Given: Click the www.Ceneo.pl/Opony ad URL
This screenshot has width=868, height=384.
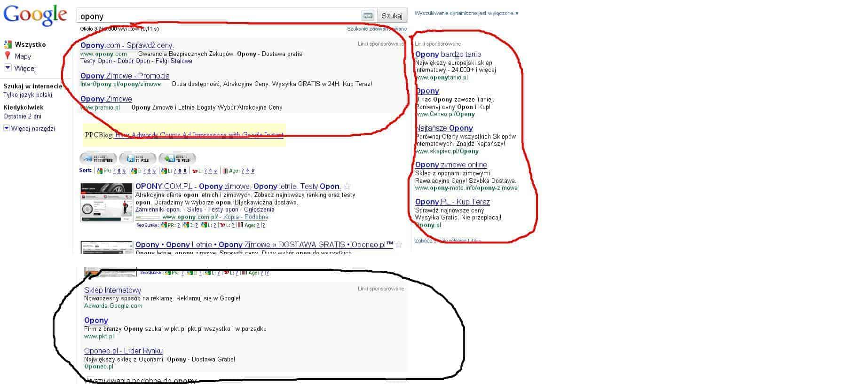Looking at the screenshot, I should (445, 114).
